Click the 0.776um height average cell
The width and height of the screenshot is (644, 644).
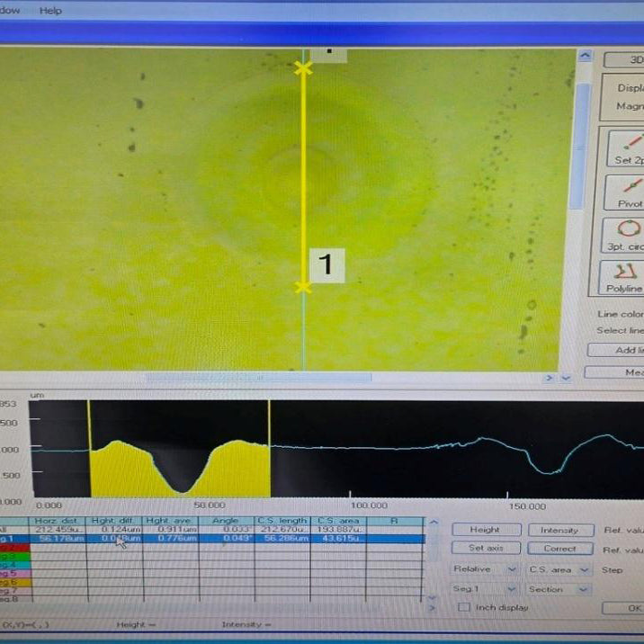(170, 539)
